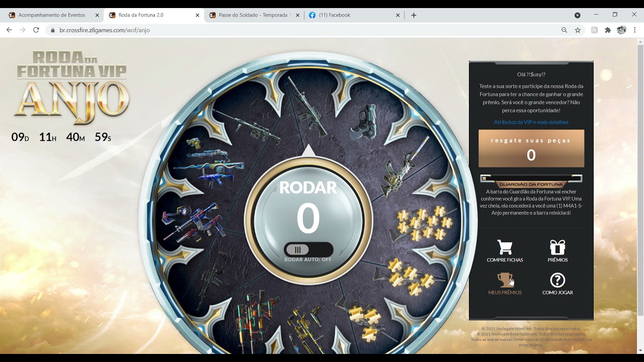Open the (11) Facebook tab
644x362 pixels.
click(x=354, y=15)
